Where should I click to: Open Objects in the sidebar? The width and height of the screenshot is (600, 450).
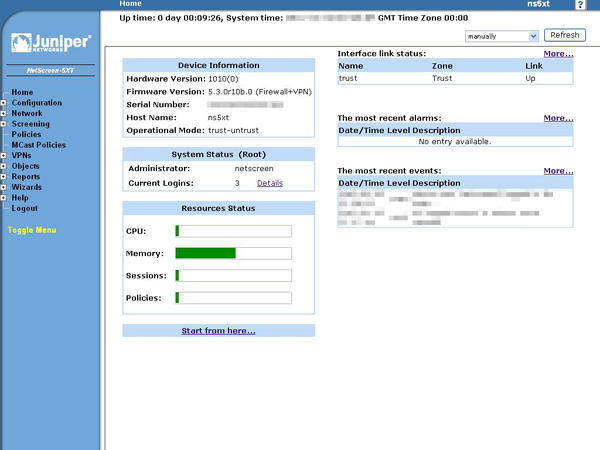tap(25, 166)
